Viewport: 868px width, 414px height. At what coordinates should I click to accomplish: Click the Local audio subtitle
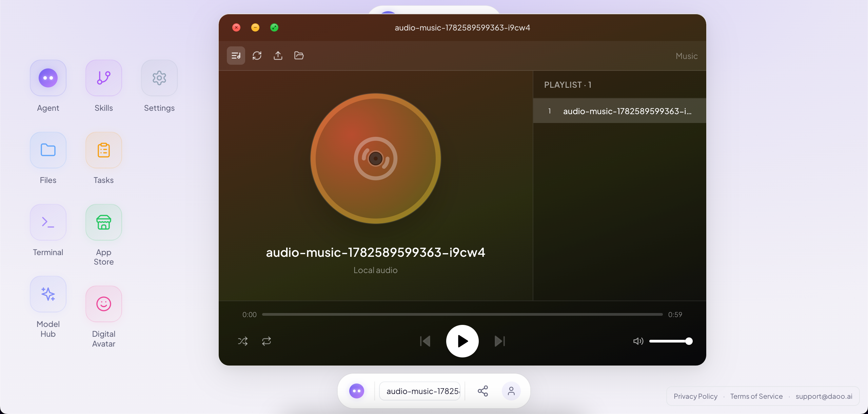click(x=375, y=270)
